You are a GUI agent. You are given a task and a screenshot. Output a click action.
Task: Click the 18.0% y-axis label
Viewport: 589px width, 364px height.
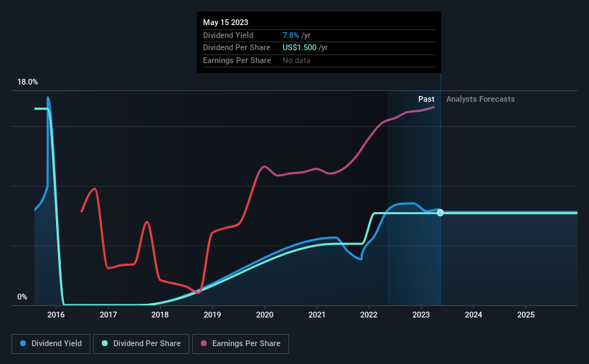point(28,82)
